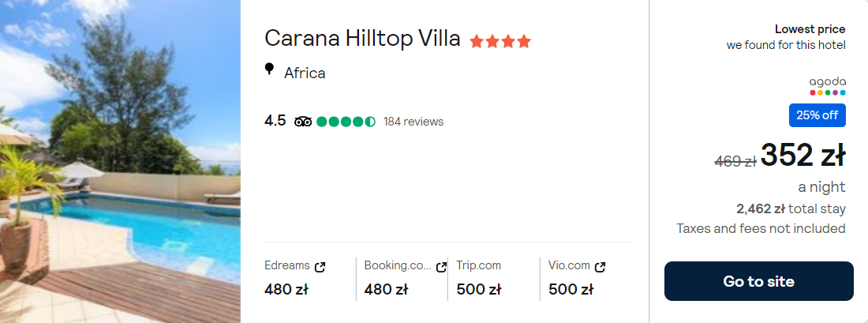Open the Edreams external link icon
868x323 pixels.
click(320, 267)
